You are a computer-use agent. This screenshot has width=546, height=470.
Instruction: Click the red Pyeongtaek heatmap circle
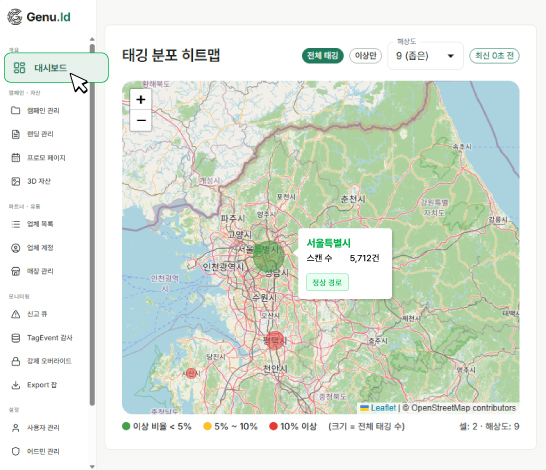(275, 341)
